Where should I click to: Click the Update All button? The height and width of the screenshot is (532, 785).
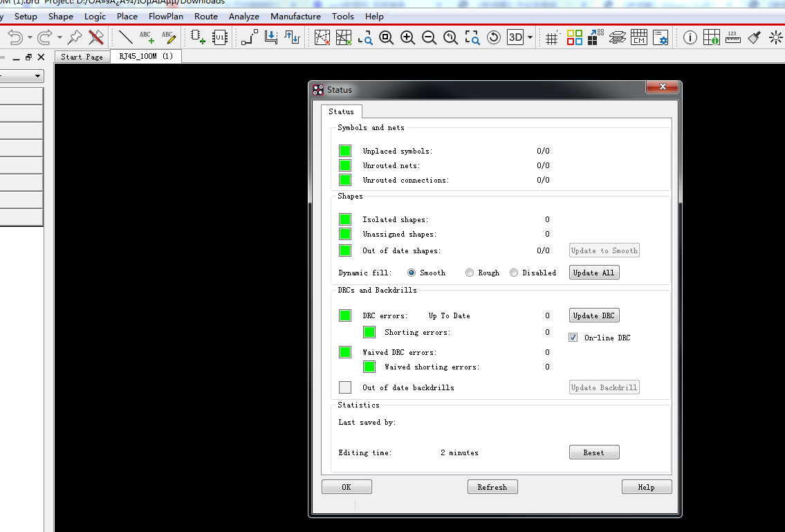(x=594, y=273)
